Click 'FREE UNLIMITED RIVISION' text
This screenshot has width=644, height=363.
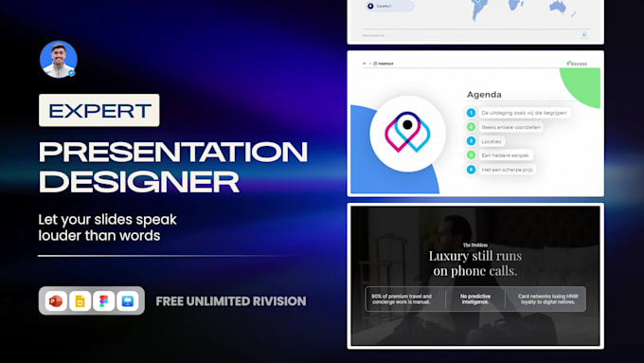[231, 301]
